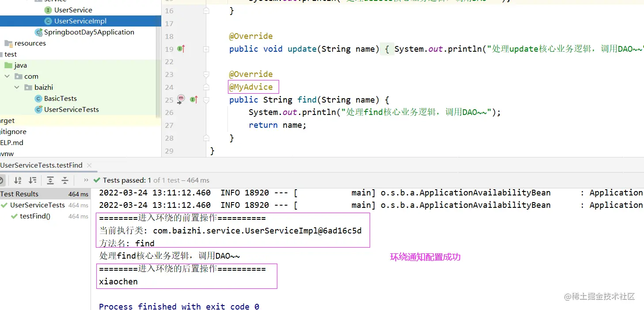The image size is (644, 310).
Task: Click '处理find核心业务逻辑' console output line
Action: tap(170, 256)
